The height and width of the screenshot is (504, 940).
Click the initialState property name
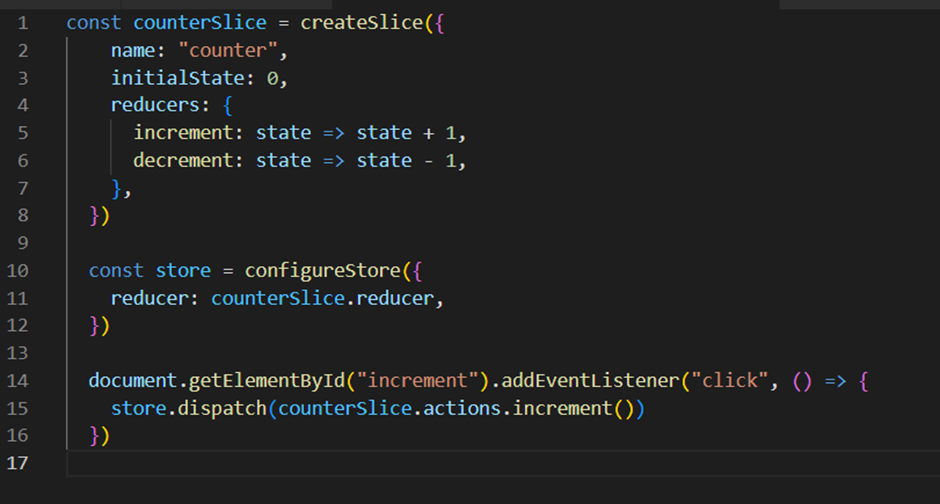tap(178, 78)
